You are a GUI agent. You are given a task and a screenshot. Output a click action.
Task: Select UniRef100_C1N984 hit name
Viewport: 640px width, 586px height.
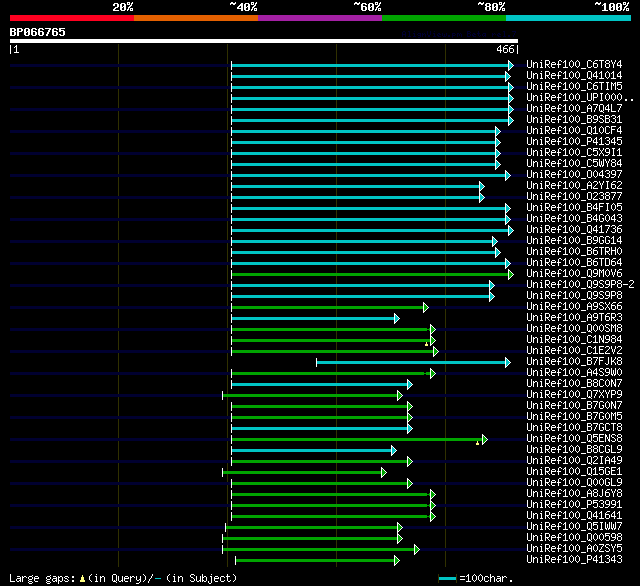pyautogui.click(x=574, y=340)
